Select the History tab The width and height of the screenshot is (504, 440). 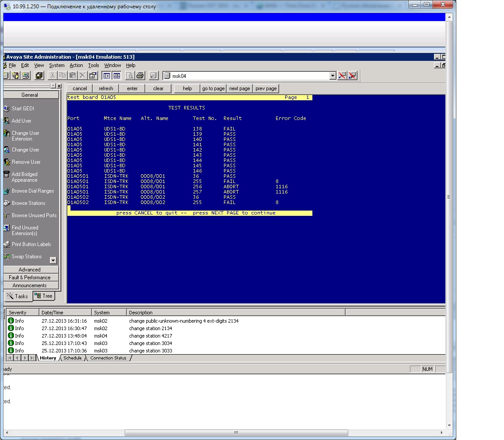pyautogui.click(x=48, y=358)
